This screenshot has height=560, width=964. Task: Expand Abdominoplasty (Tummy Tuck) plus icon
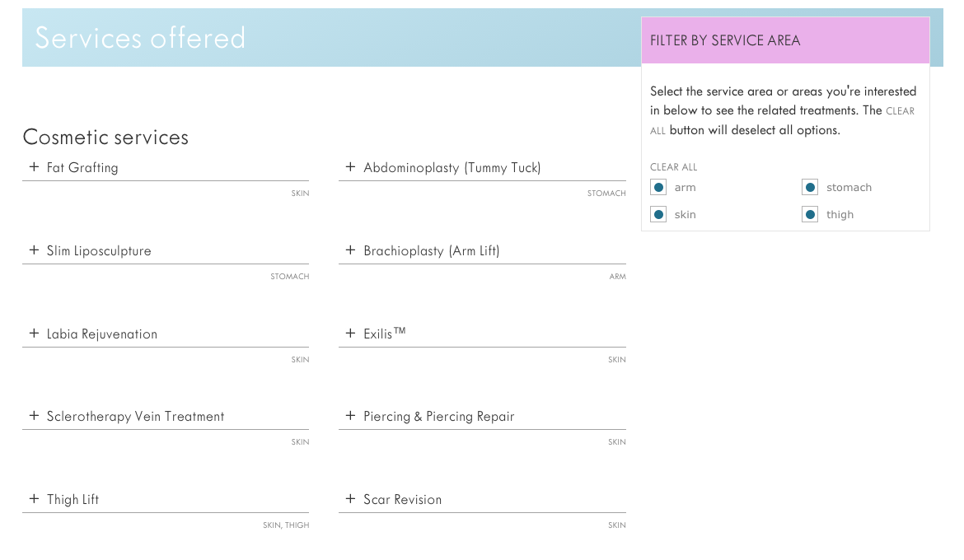click(350, 166)
